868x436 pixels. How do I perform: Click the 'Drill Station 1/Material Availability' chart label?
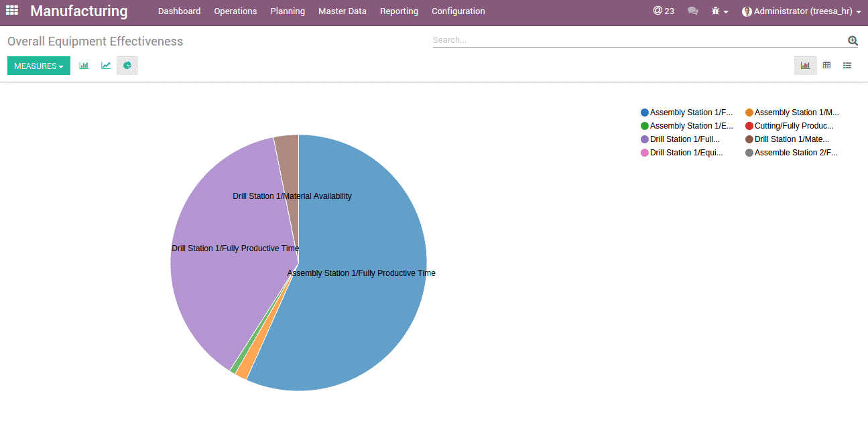tap(292, 196)
